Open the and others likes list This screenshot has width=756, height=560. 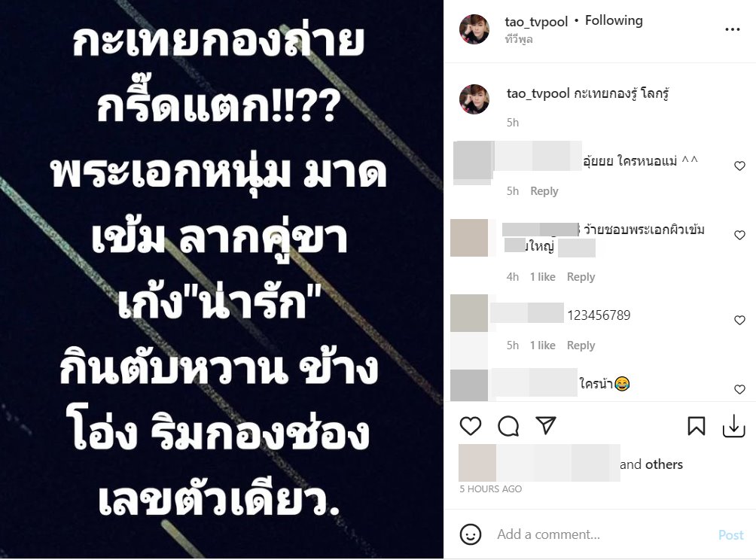pos(651,464)
